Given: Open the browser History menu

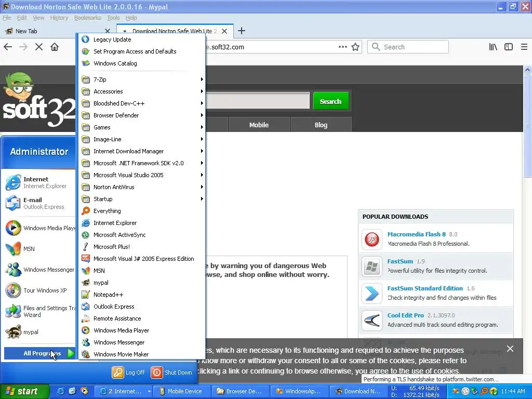Looking at the screenshot, I should 59,18.
